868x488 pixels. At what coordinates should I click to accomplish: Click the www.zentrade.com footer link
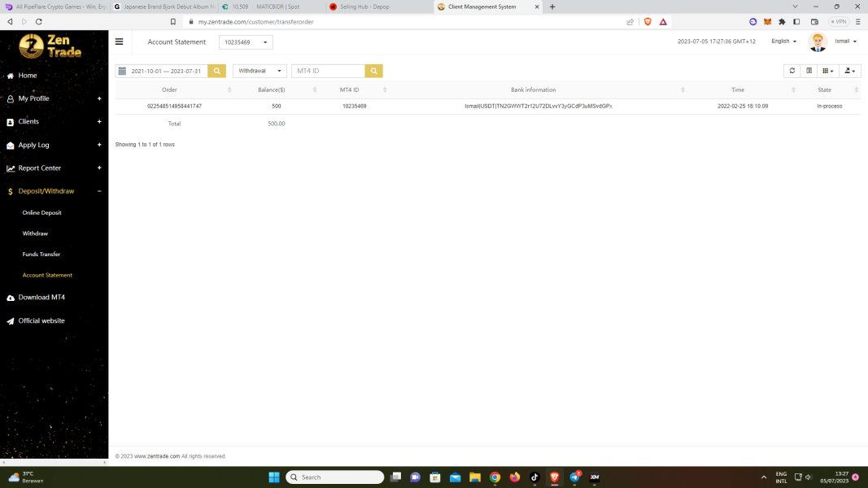pyautogui.click(x=157, y=456)
